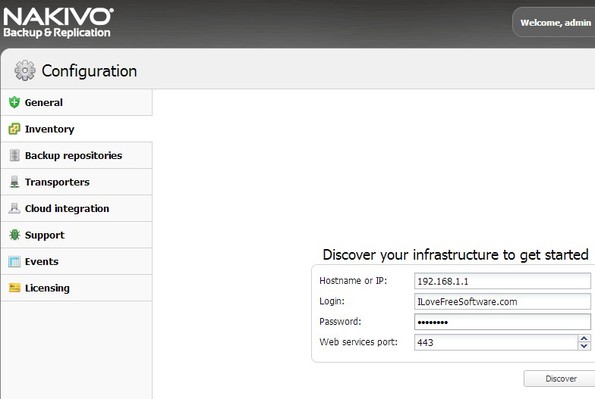The width and height of the screenshot is (595, 399).
Task: Click 'Discover your infrastructure to get started' heading
Action: [x=455, y=255]
